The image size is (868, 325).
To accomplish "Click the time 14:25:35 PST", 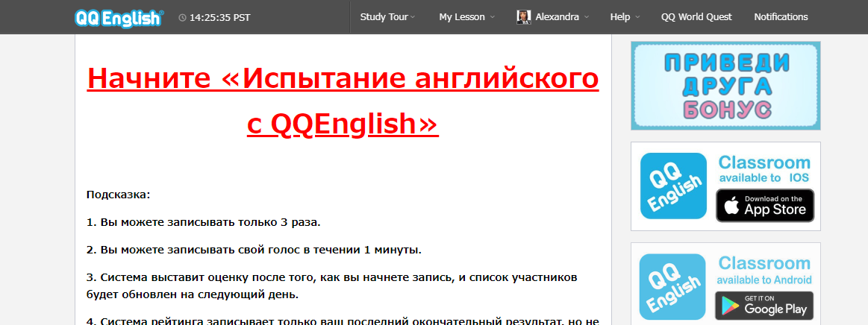I will click(219, 18).
